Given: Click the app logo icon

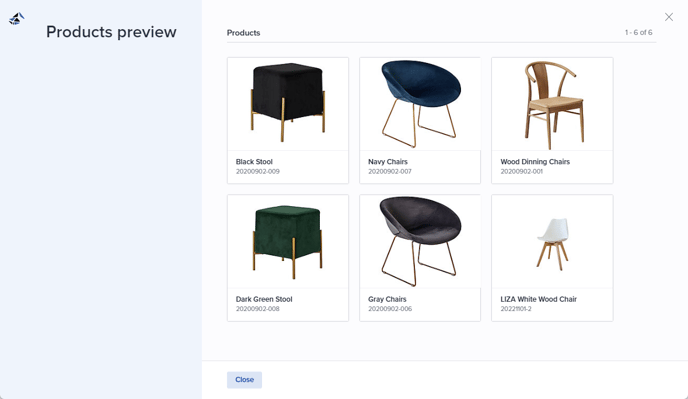Looking at the screenshot, I should coord(17,18).
